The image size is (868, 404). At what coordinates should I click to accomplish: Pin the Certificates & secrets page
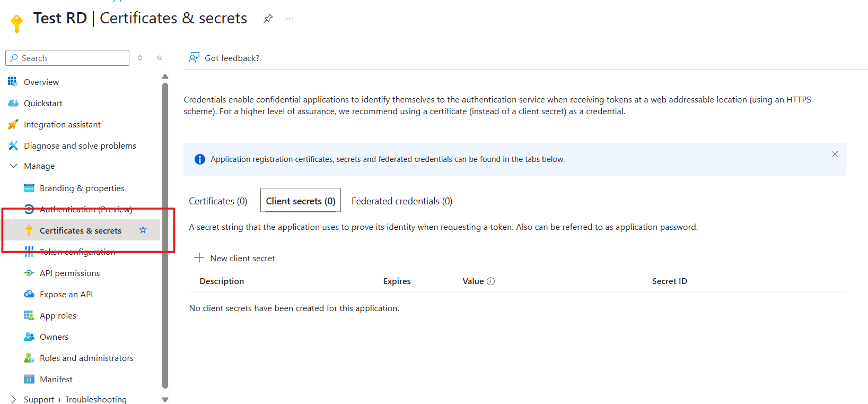click(x=268, y=19)
